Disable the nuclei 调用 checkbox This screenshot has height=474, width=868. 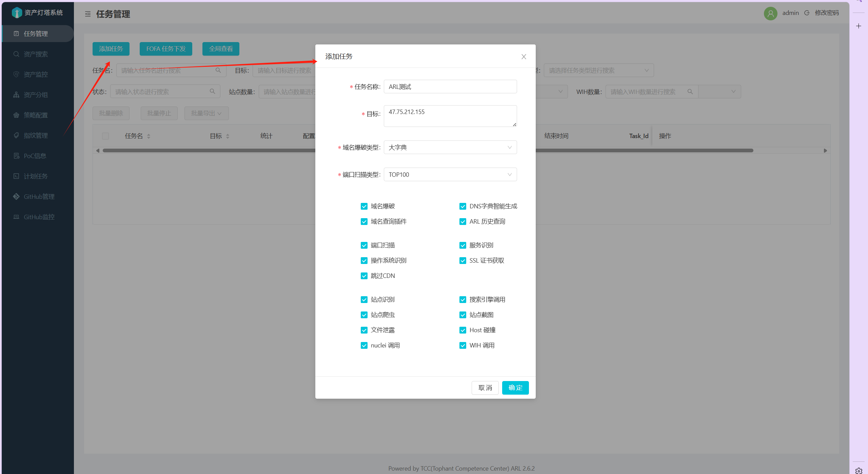[x=364, y=345]
